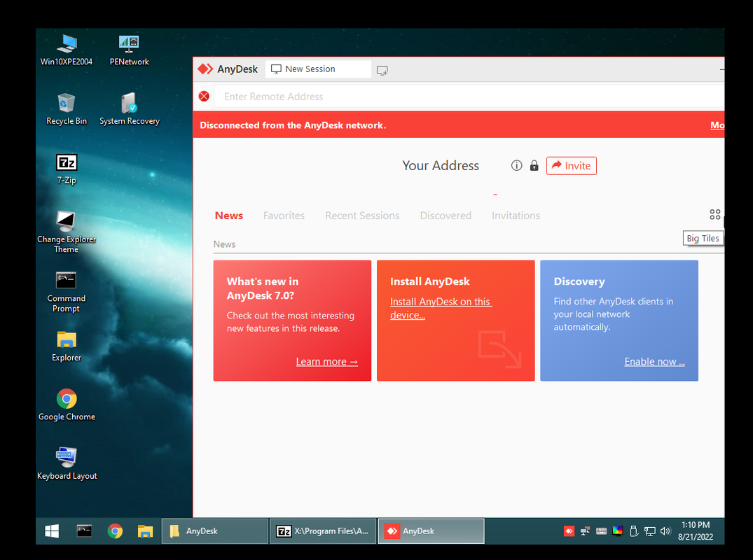Follow the Learn more link
This screenshot has width=753, height=560.
(326, 361)
